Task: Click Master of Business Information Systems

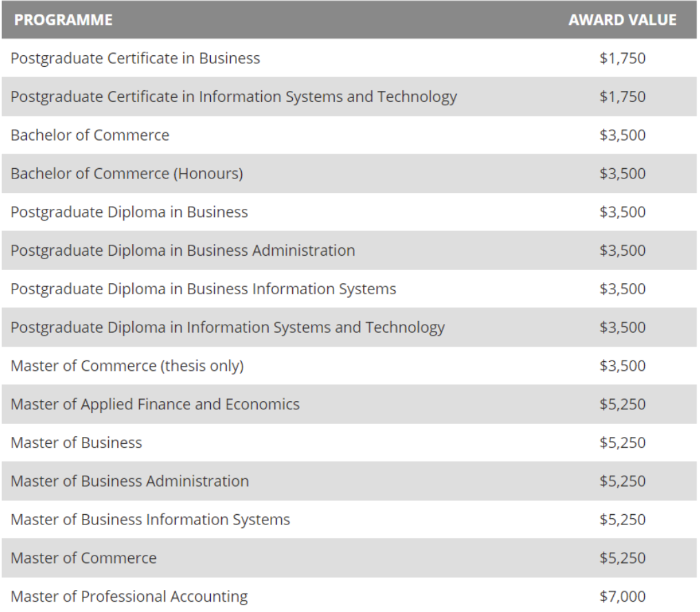Action: (150, 520)
